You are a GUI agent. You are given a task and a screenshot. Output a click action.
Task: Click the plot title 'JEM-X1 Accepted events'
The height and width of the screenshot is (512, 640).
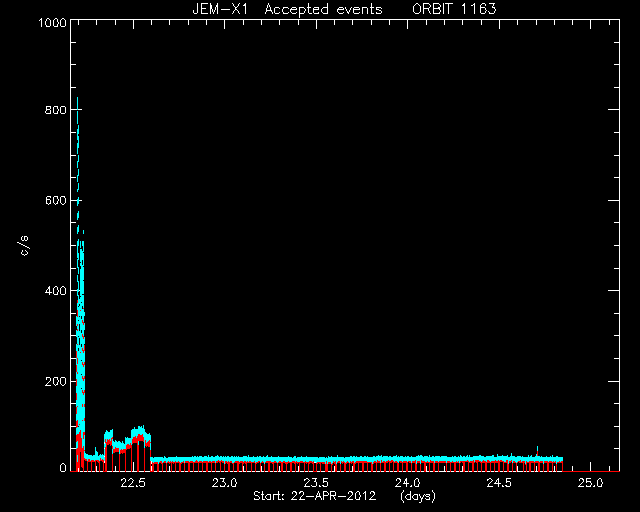tap(287, 9)
